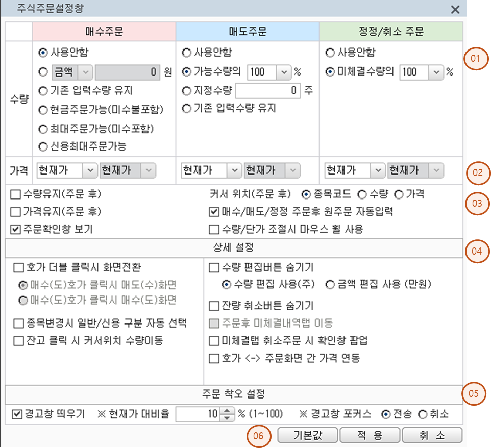Click the 상세 설정 section header
Image resolution: width=491 pixels, height=448 pixels.
tap(234, 248)
